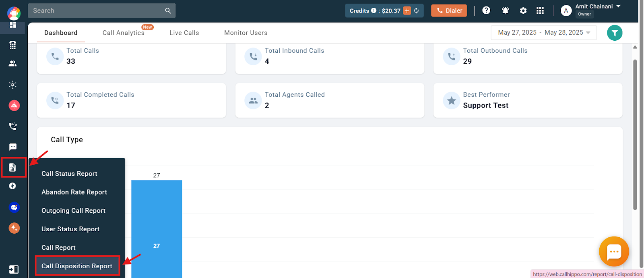Click the Owner role label
The image size is (644, 278).
584,14
